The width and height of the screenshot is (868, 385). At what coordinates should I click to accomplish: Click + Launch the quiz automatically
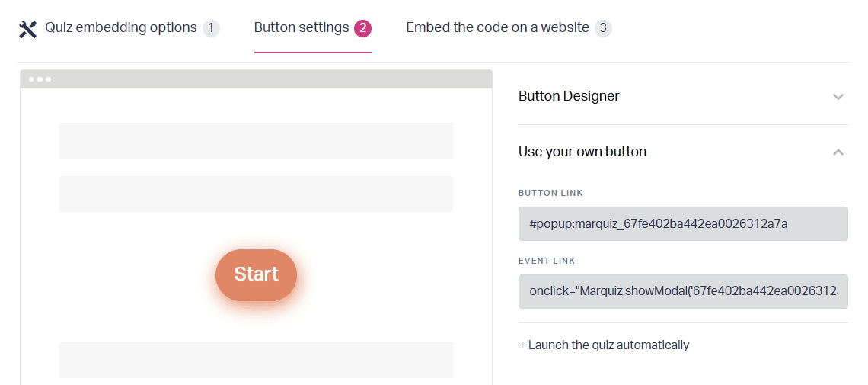point(604,345)
